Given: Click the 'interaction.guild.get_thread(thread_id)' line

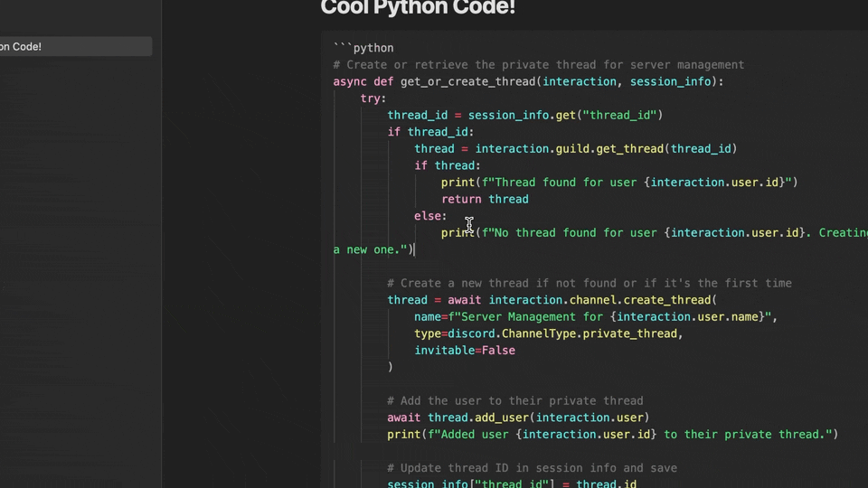Looking at the screenshot, I should [576, 149].
